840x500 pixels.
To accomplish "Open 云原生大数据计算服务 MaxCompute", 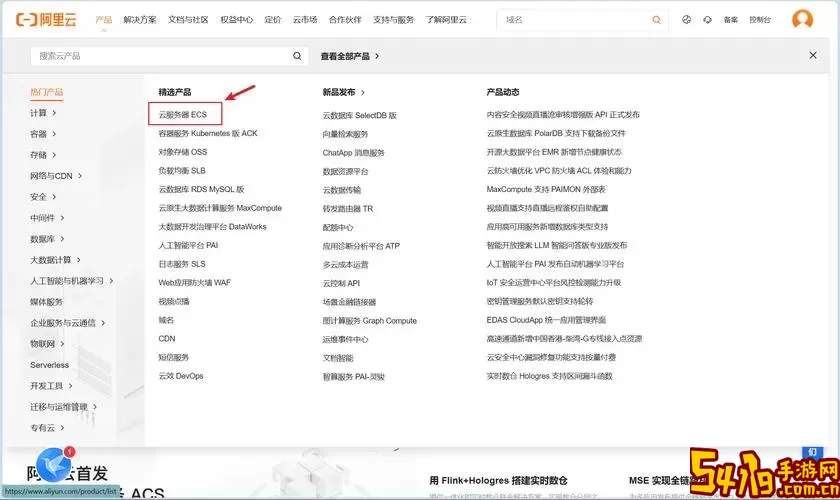I will (x=220, y=208).
